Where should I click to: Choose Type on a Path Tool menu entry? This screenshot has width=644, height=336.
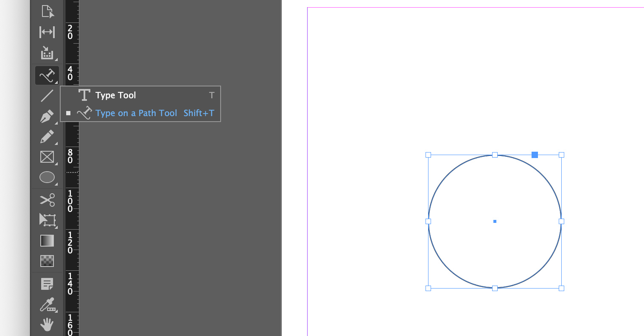coord(140,113)
